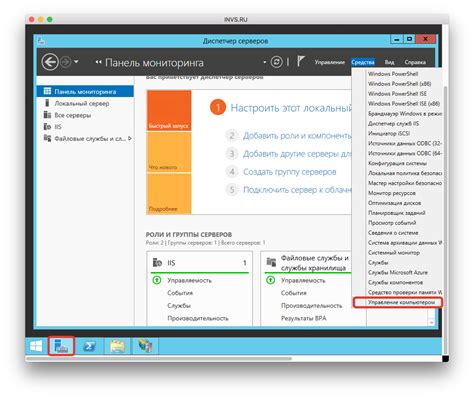The image size is (474, 398).
Task: Choose Сведения о системе menu item
Action: click(x=393, y=233)
